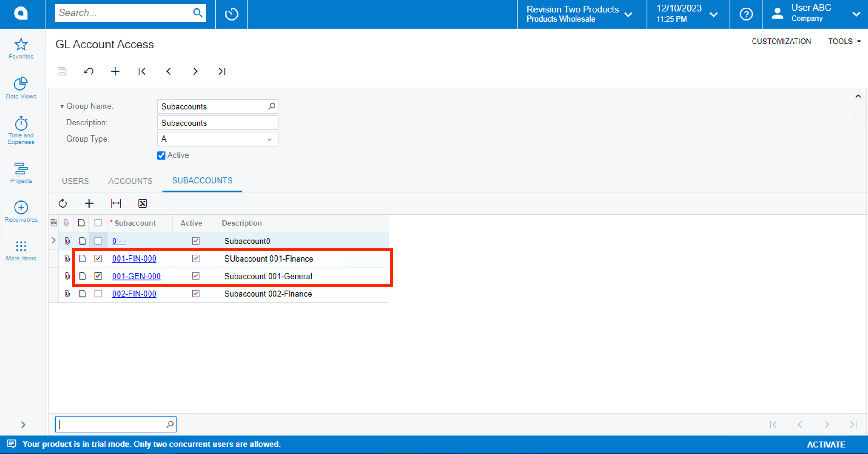This screenshot has height=454, width=868.
Task: Click attachment icon on 001-FIN-000 row
Action: pos(67,259)
